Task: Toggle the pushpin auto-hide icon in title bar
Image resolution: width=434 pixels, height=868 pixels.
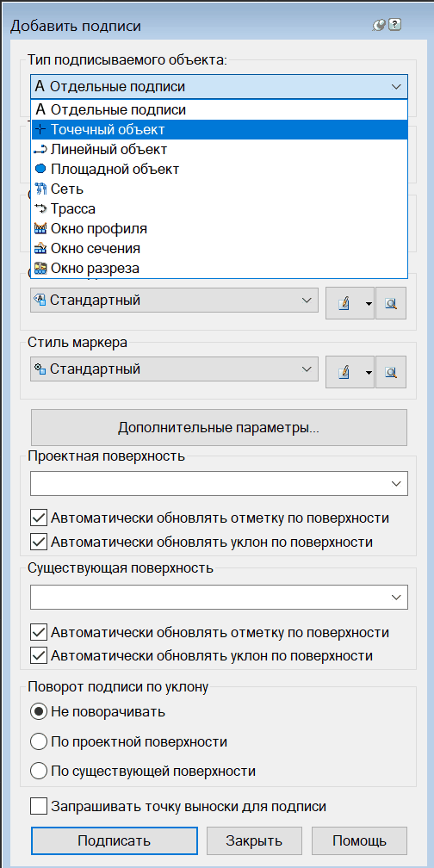Action: [380, 26]
